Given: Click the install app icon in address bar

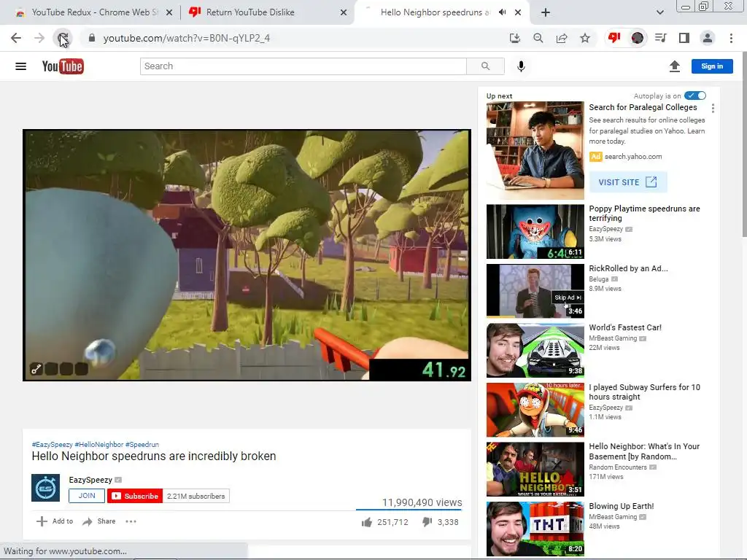Looking at the screenshot, I should pyautogui.click(x=514, y=38).
